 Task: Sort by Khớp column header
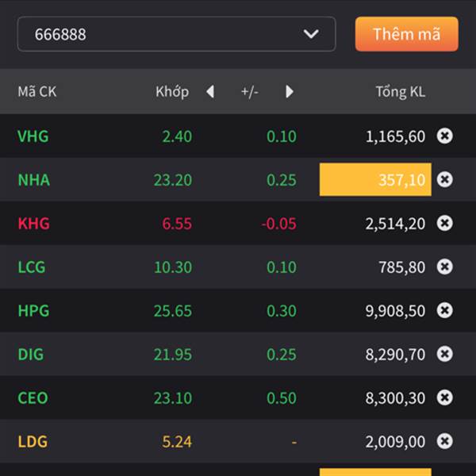pyautogui.click(x=172, y=92)
